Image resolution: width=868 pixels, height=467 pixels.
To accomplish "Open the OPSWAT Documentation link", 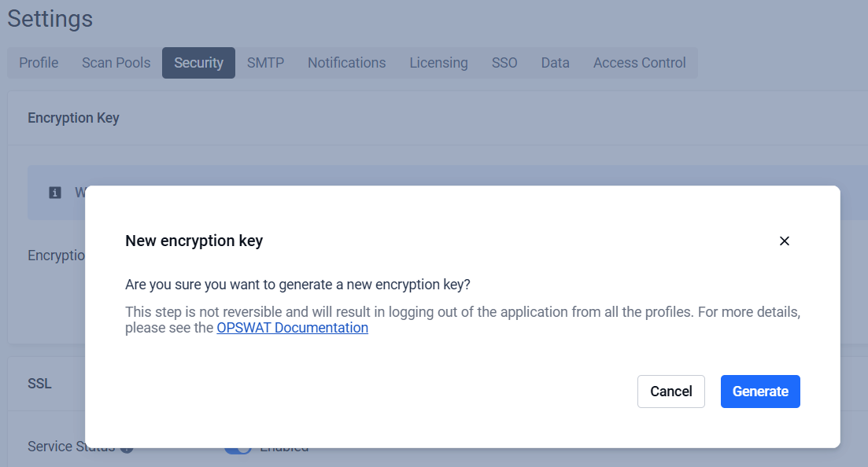I will coord(292,328).
